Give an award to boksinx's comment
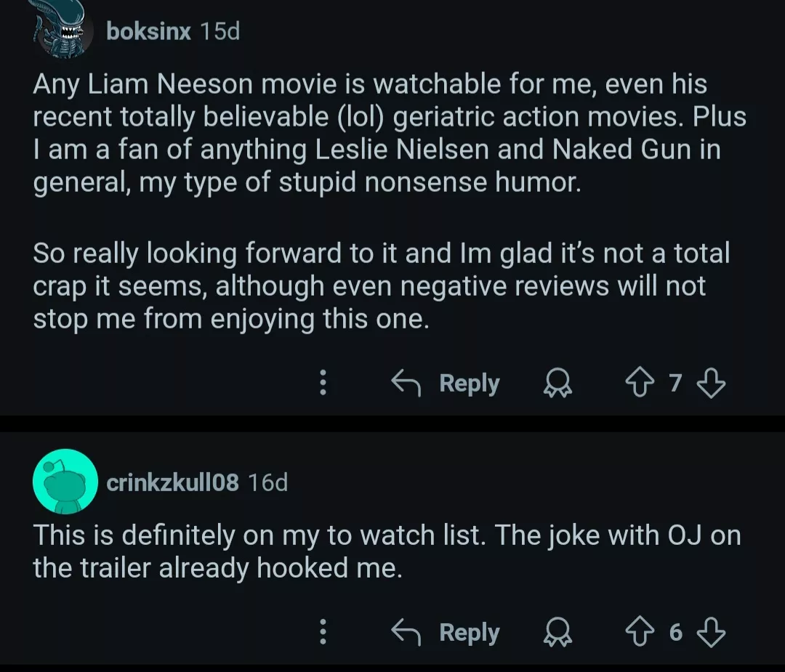Viewport: 785px width, 672px height. point(558,383)
